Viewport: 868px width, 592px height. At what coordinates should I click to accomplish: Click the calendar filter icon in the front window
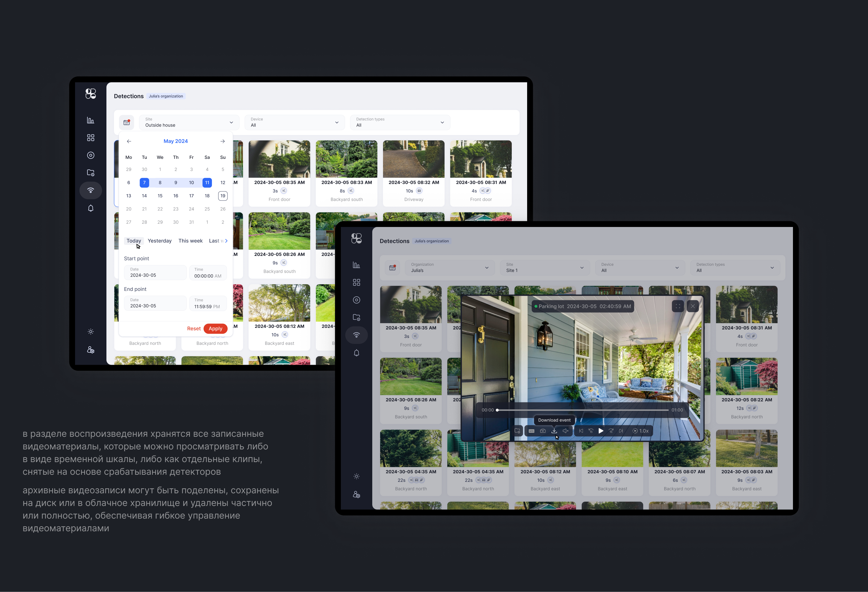pyautogui.click(x=392, y=267)
